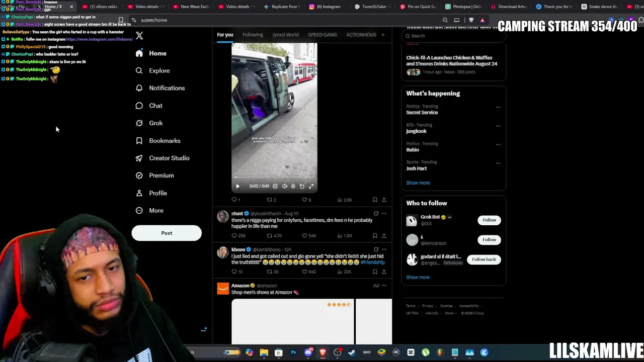Open Premium in the X sidebar
Screen dimensions: 644x362
[154, 175]
